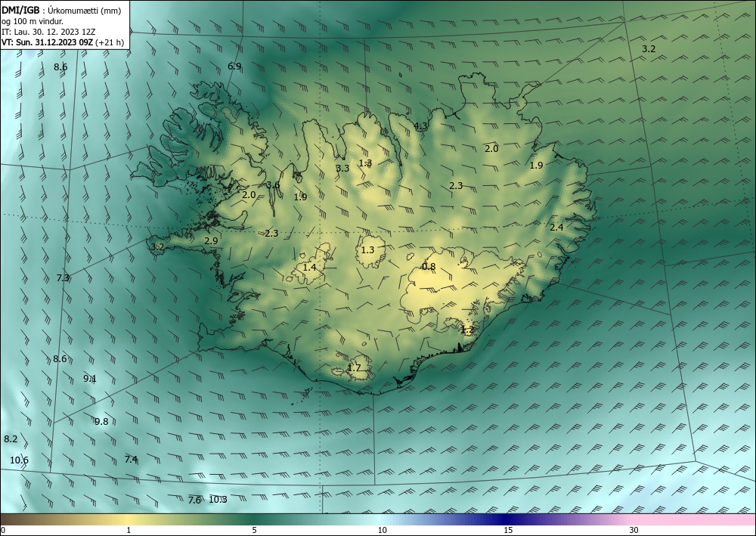Click the 1 tick on the colour scale
756x536 pixels.
[x=129, y=530]
